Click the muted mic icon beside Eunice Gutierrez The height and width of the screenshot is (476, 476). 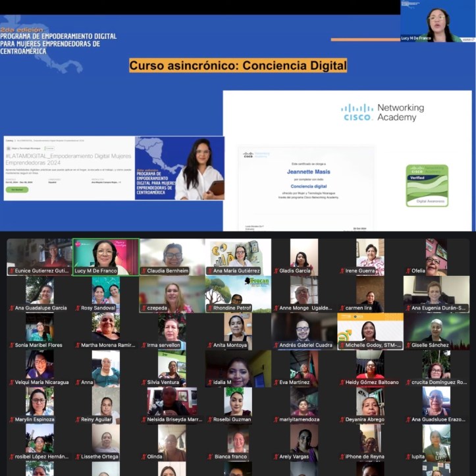click(12, 271)
